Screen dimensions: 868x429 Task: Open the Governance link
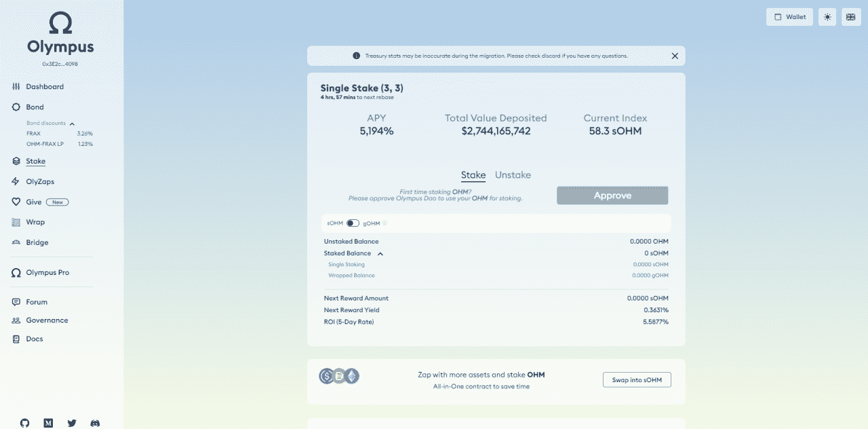47,320
